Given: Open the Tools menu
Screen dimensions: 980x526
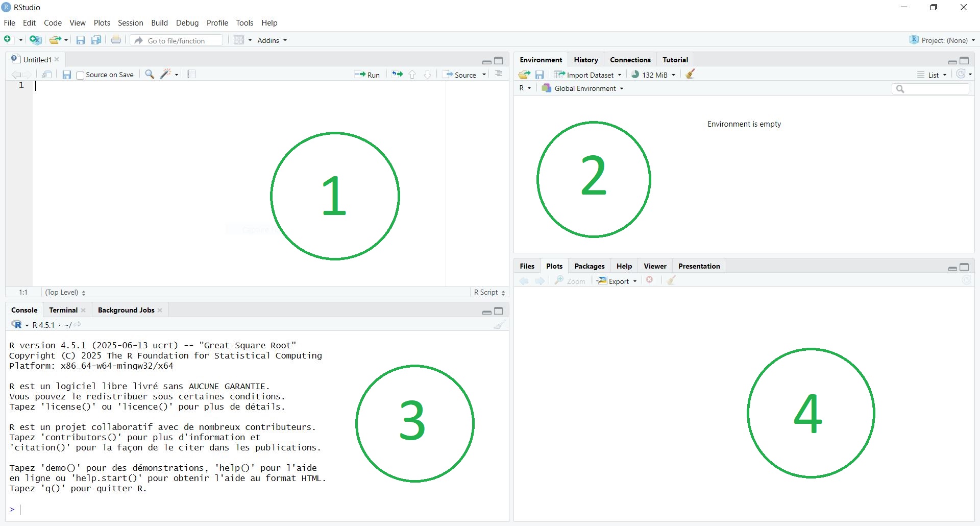Looking at the screenshot, I should (x=244, y=23).
